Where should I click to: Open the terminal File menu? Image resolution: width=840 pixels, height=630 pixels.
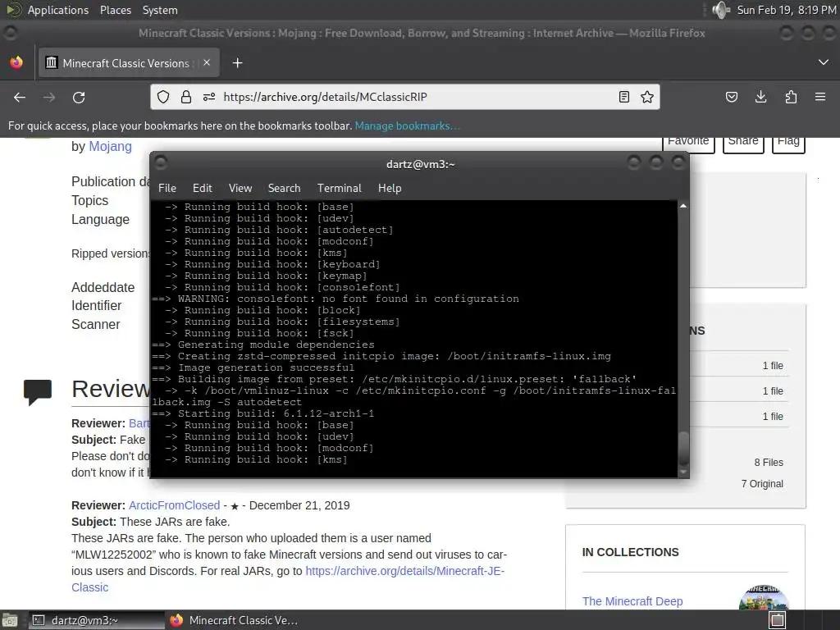167,188
